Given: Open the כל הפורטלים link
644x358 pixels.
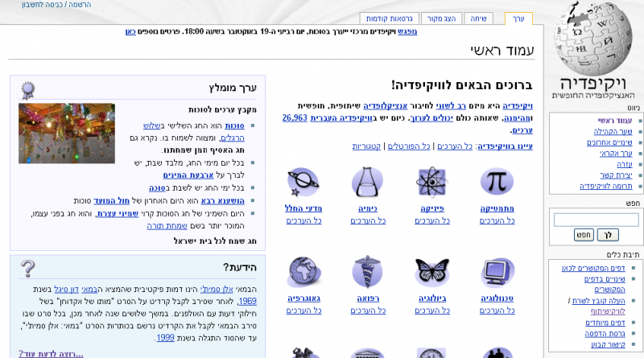Looking at the screenshot, I should pyautogui.click(x=409, y=146).
